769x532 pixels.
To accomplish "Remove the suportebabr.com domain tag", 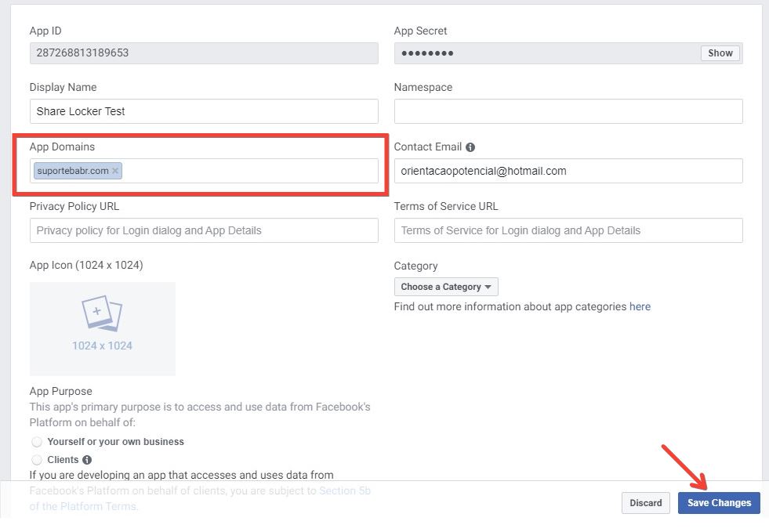I will coord(115,171).
